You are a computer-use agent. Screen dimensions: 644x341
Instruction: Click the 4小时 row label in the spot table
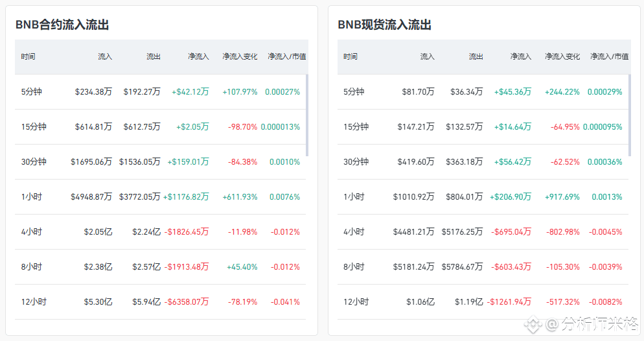pyautogui.click(x=354, y=232)
